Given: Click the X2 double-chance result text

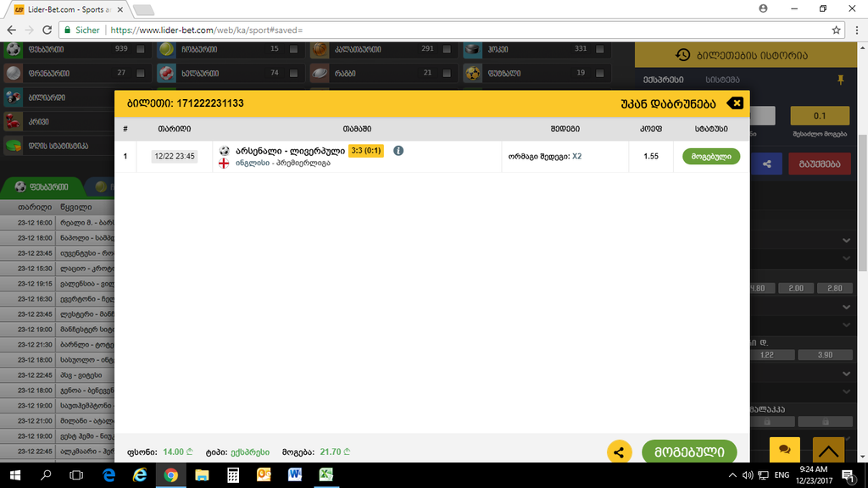Looking at the screenshot, I should 576,156.
